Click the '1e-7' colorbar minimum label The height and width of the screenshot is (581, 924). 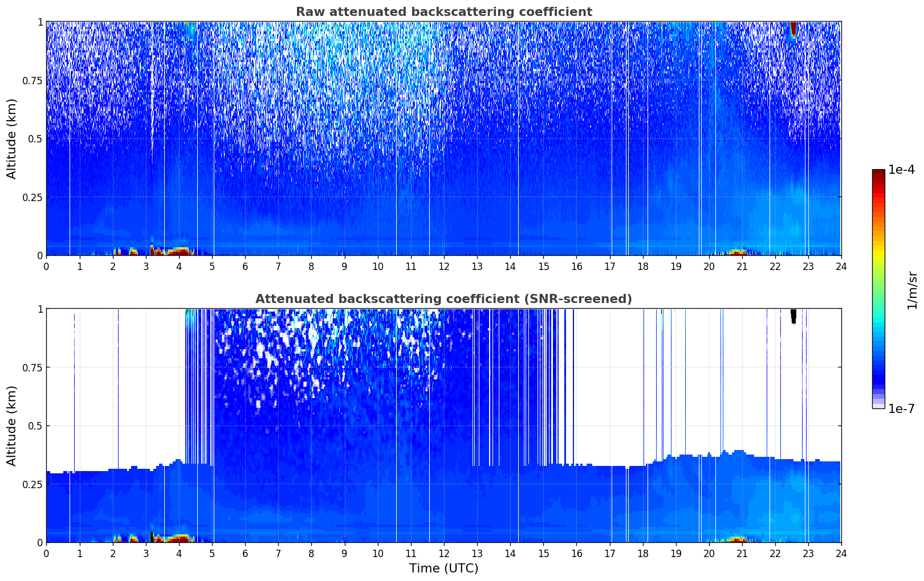(901, 409)
